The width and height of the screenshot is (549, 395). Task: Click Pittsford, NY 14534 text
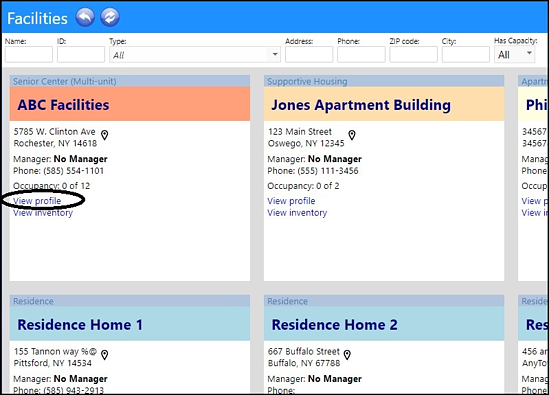coord(53,363)
